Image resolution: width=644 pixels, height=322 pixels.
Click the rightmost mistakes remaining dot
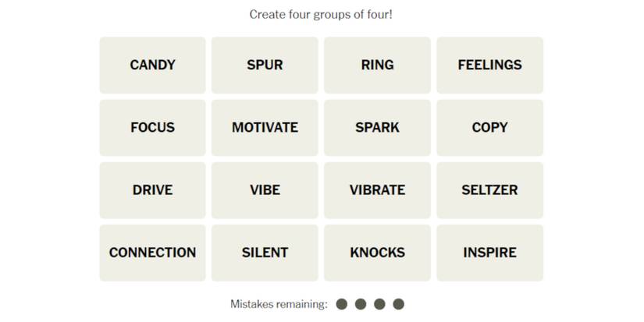[399, 304]
